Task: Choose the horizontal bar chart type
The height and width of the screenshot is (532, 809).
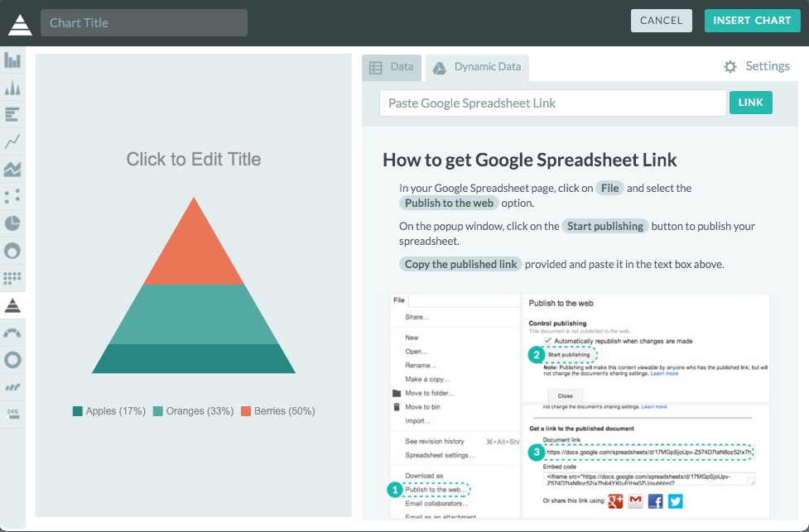Action: (x=12, y=114)
